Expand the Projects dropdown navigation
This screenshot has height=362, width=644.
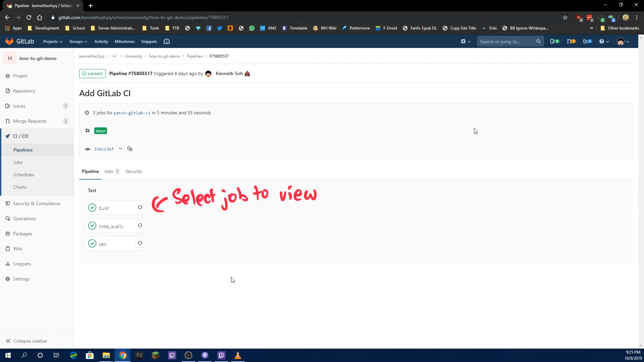point(52,41)
